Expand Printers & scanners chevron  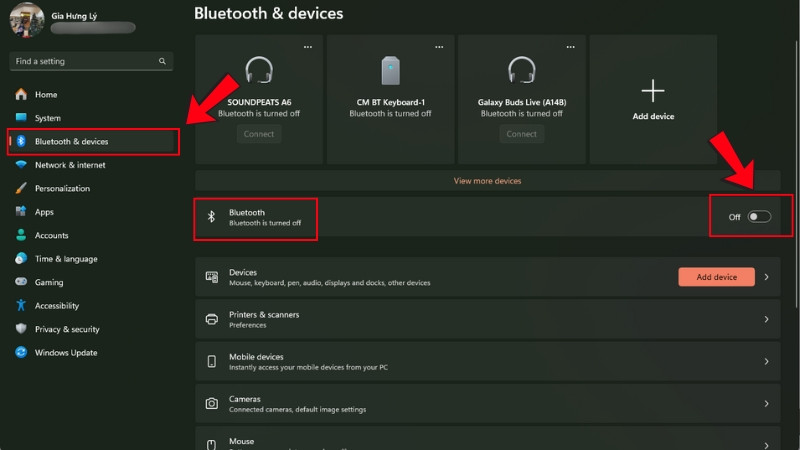(766, 319)
